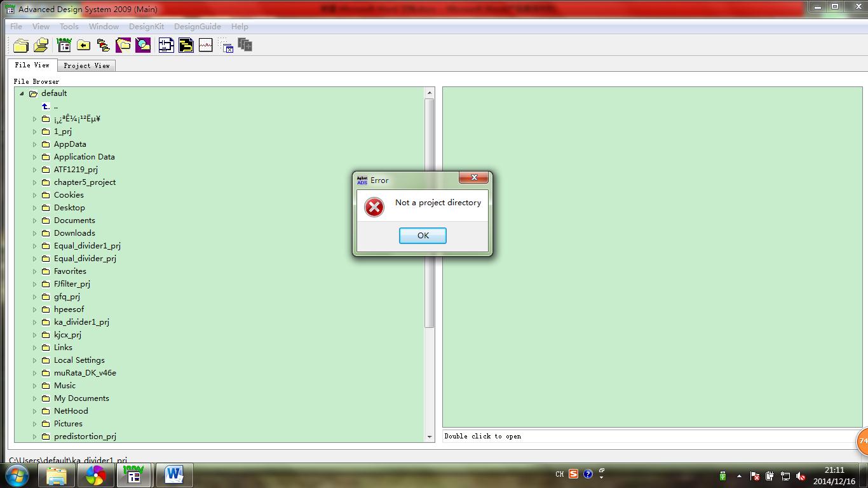Expand the hpeesof folder arrow
Screen dimensions: 868x488
click(x=35, y=309)
